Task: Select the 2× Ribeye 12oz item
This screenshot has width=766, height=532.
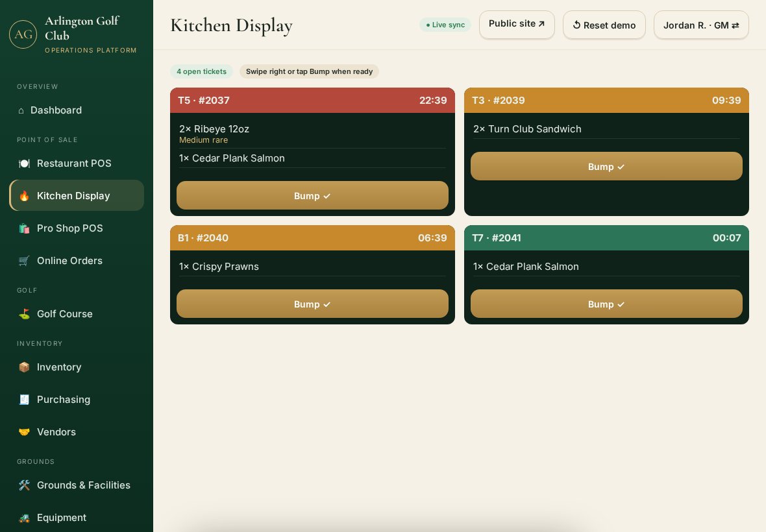Action: click(x=214, y=129)
